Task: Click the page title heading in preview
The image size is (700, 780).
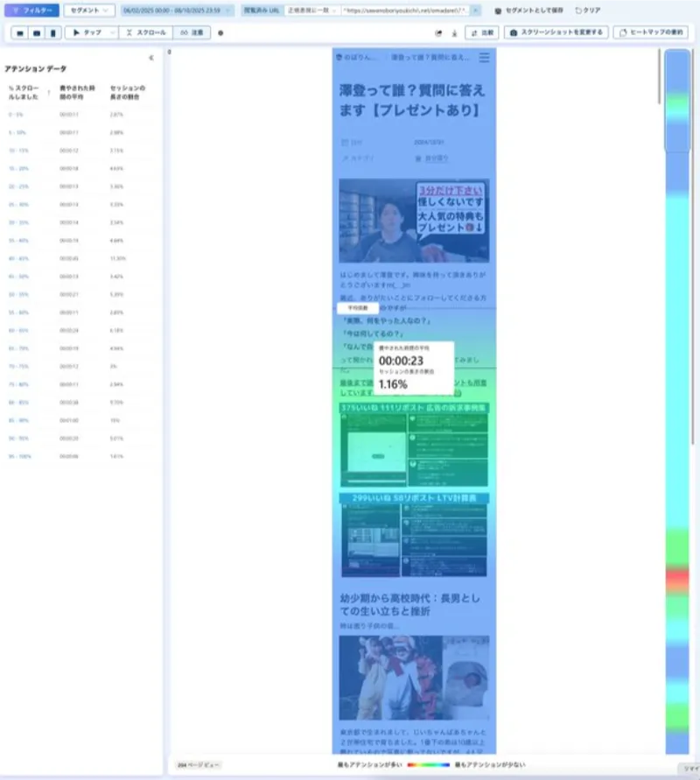Action: (412, 101)
